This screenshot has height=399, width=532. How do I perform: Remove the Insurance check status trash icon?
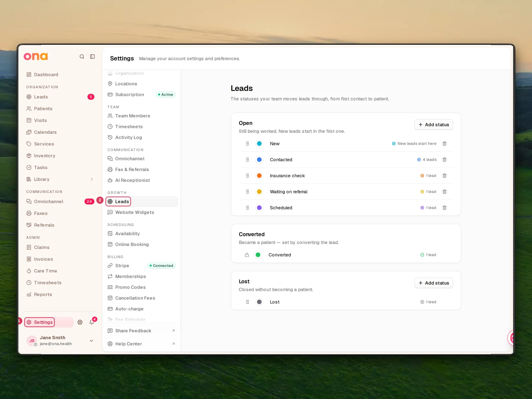coord(445,175)
